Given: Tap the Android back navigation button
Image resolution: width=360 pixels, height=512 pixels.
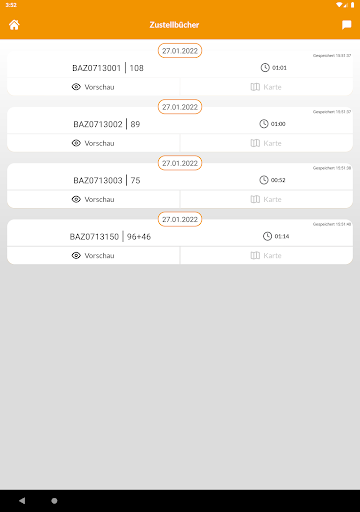Looking at the screenshot, I should 22,501.
